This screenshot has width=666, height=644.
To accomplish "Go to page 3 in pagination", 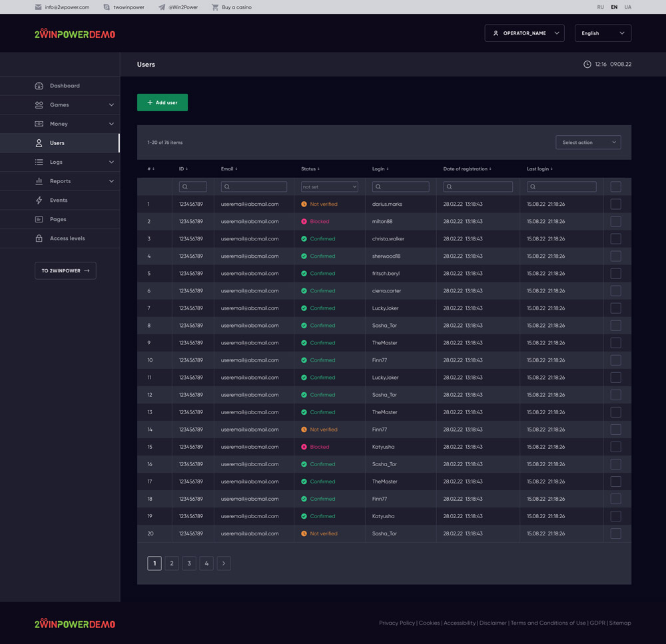I will (x=189, y=563).
